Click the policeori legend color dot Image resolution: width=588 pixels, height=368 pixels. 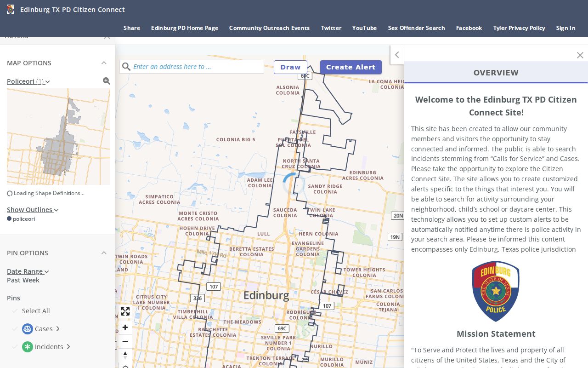pyautogui.click(x=9, y=219)
